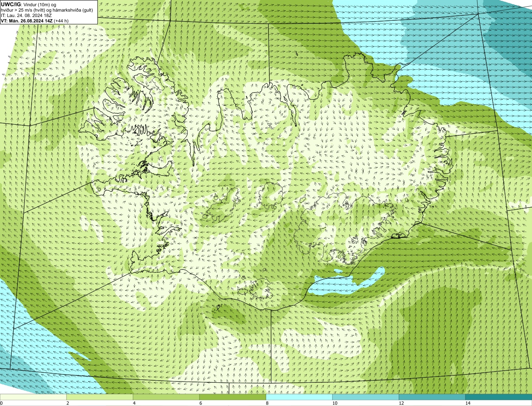Click the legend scale label "12"
Image resolution: width=532 pixels, height=406 pixels.
point(401,403)
